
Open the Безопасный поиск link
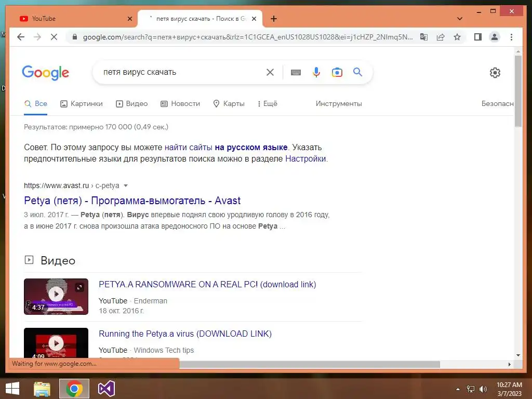tap(497, 103)
